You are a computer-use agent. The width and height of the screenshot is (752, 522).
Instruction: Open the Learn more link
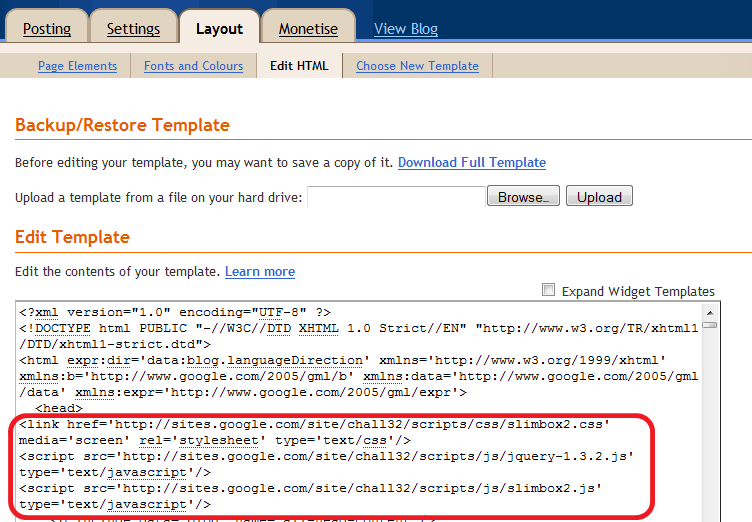260,272
